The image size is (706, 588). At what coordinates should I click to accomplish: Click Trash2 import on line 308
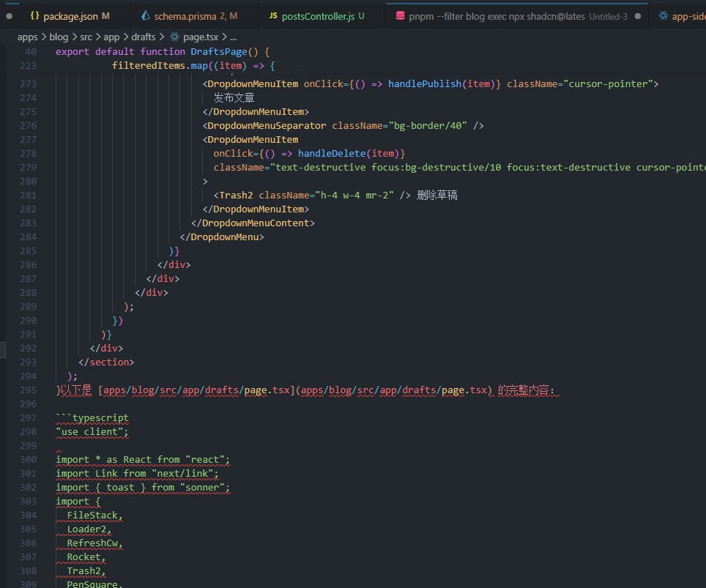pos(83,571)
